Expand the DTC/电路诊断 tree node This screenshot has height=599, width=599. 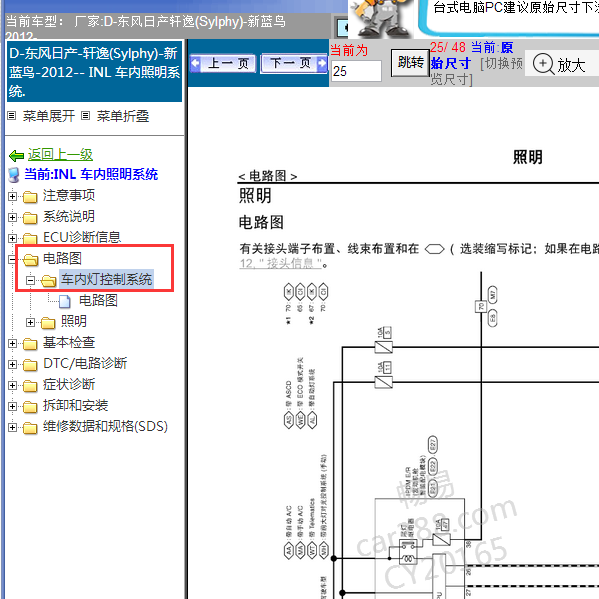point(12,364)
